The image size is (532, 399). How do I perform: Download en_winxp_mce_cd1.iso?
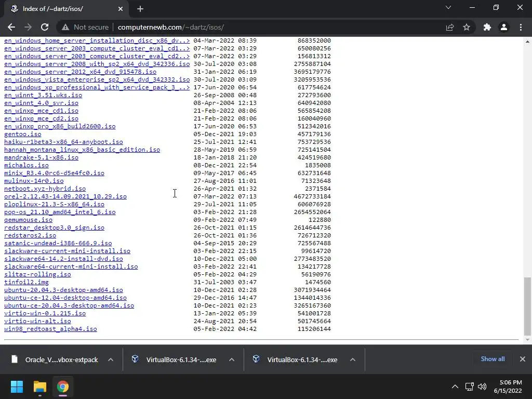pyautogui.click(x=41, y=111)
